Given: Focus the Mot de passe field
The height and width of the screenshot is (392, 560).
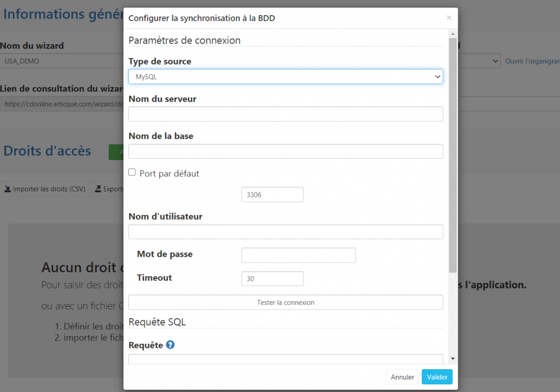Looking at the screenshot, I should point(298,255).
